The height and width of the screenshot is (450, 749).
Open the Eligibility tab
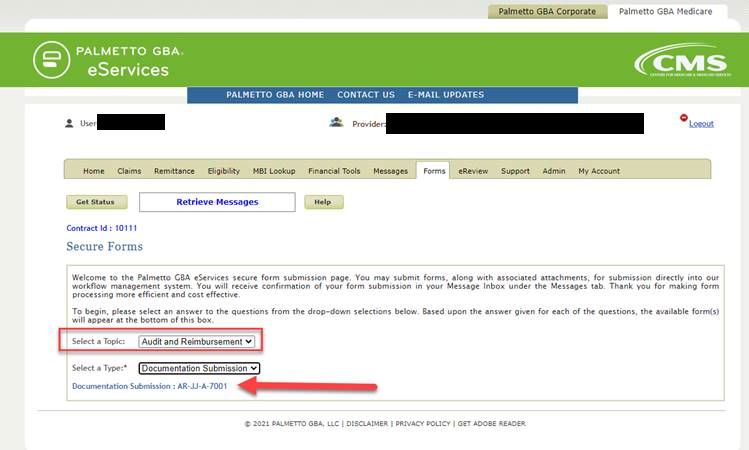click(x=224, y=171)
